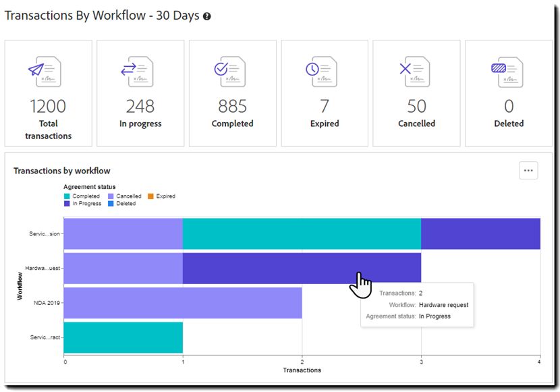Image resolution: width=560 pixels, height=392 pixels.
Task: Click the Transactions by workflow chart title
Action: [x=62, y=171]
